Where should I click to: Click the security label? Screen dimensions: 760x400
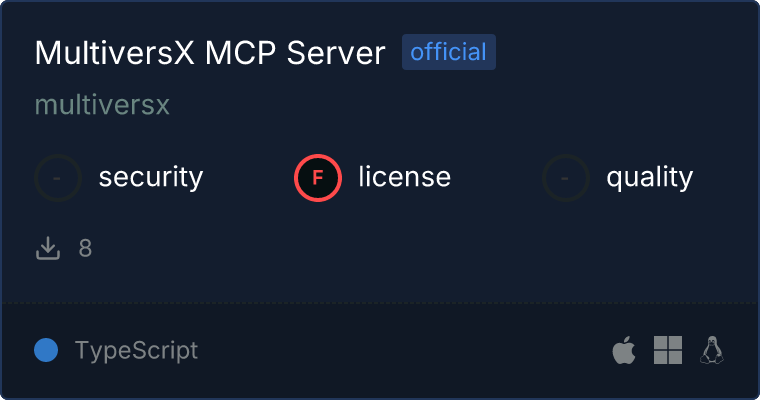point(151,177)
